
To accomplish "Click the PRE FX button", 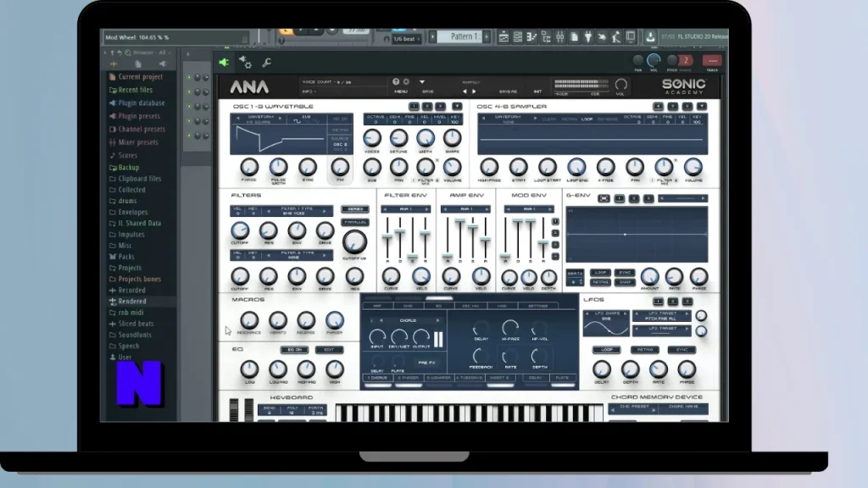I will 427,363.
